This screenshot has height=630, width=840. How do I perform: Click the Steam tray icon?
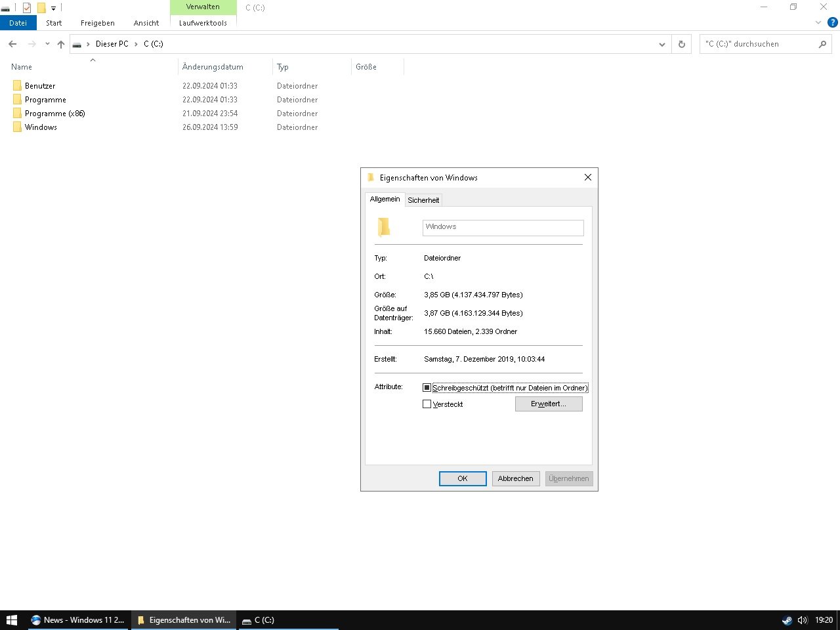click(x=787, y=620)
